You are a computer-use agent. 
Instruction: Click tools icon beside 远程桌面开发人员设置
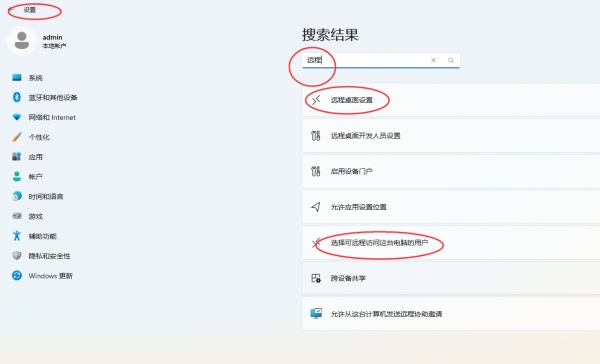click(x=316, y=135)
